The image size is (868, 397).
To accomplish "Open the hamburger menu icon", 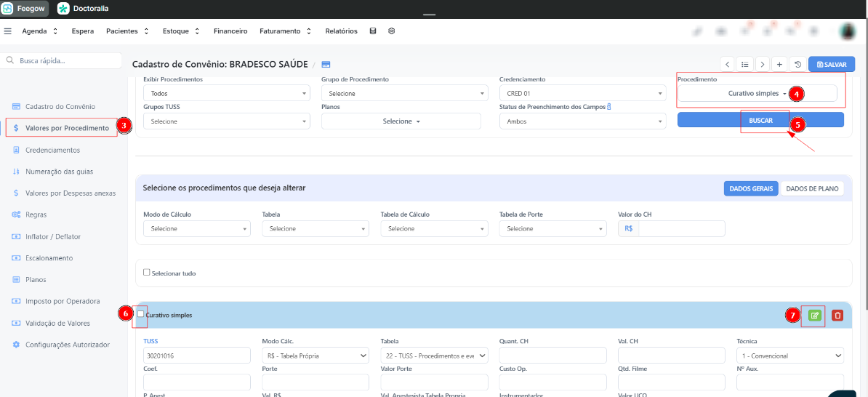I will coord(7,31).
